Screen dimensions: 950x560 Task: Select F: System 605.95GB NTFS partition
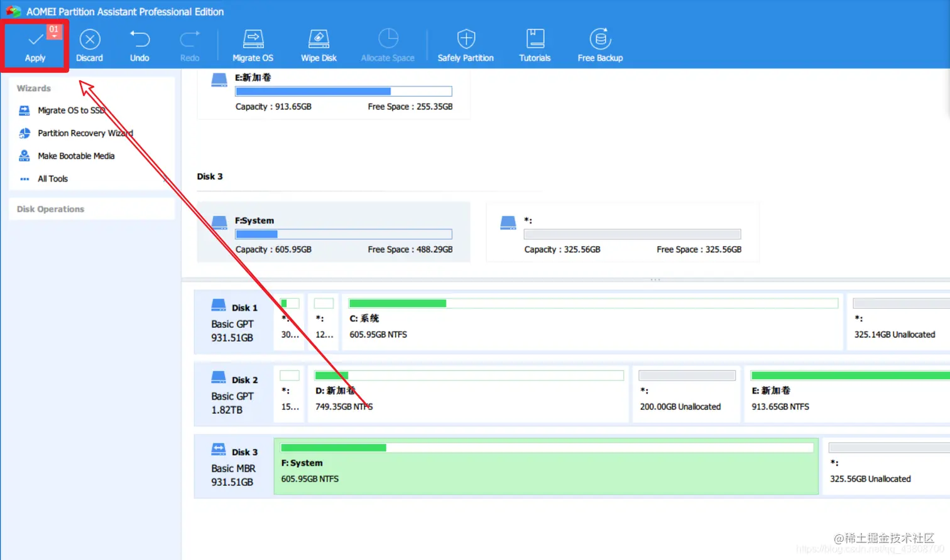click(x=546, y=466)
